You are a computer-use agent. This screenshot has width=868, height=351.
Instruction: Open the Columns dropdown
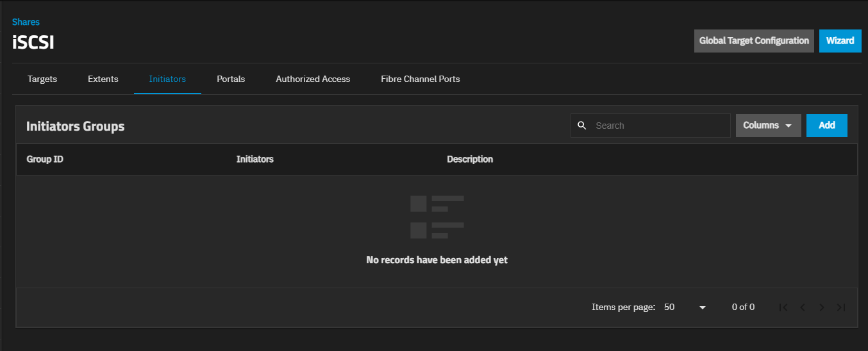(x=768, y=126)
